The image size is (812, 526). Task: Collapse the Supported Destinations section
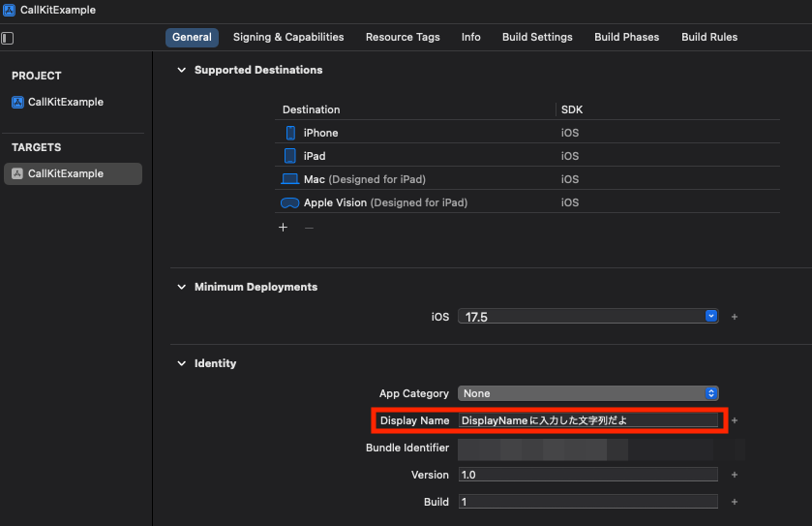[181, 70]
